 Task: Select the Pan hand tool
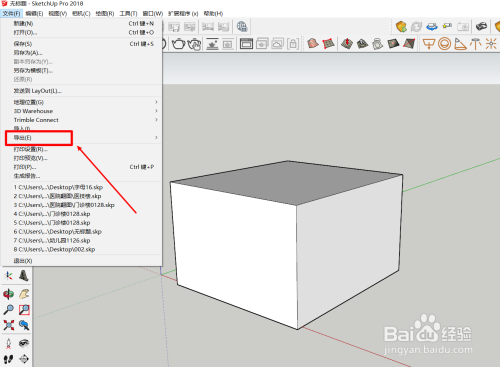[x=24, y=294]
